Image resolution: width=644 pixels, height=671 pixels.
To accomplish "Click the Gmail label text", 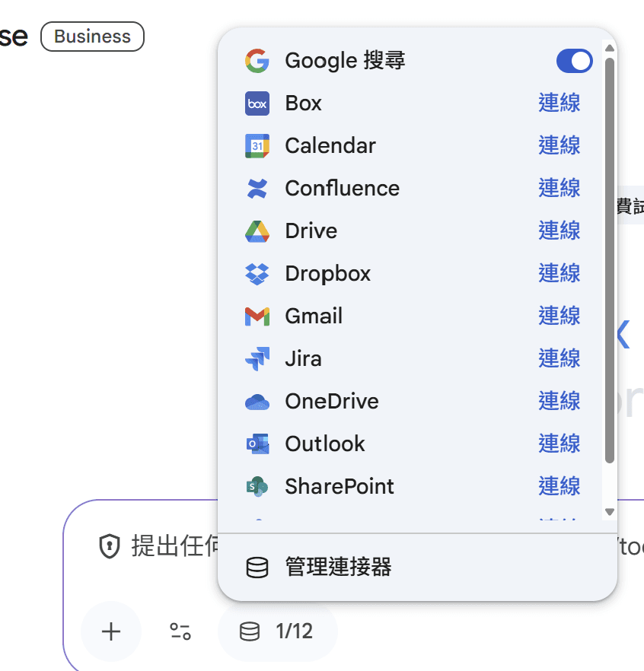I will point(314,316).
